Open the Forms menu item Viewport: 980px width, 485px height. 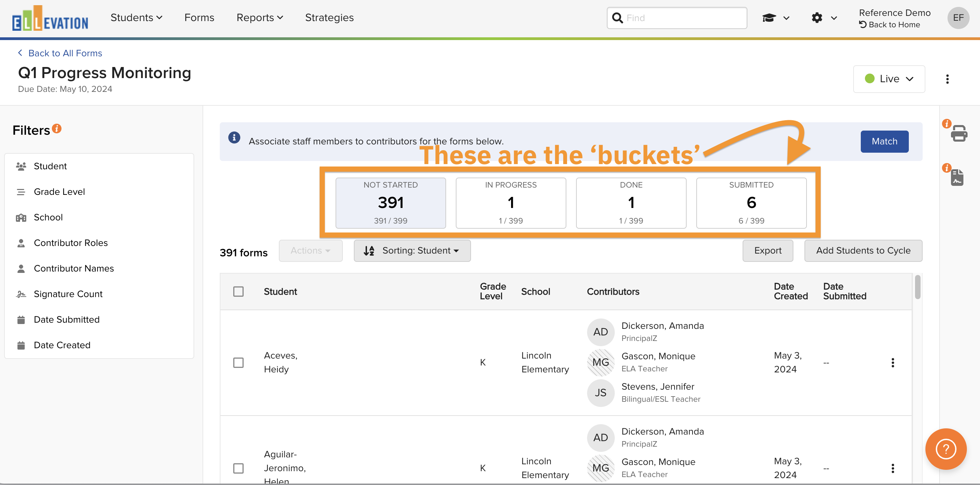coord(199,18)
